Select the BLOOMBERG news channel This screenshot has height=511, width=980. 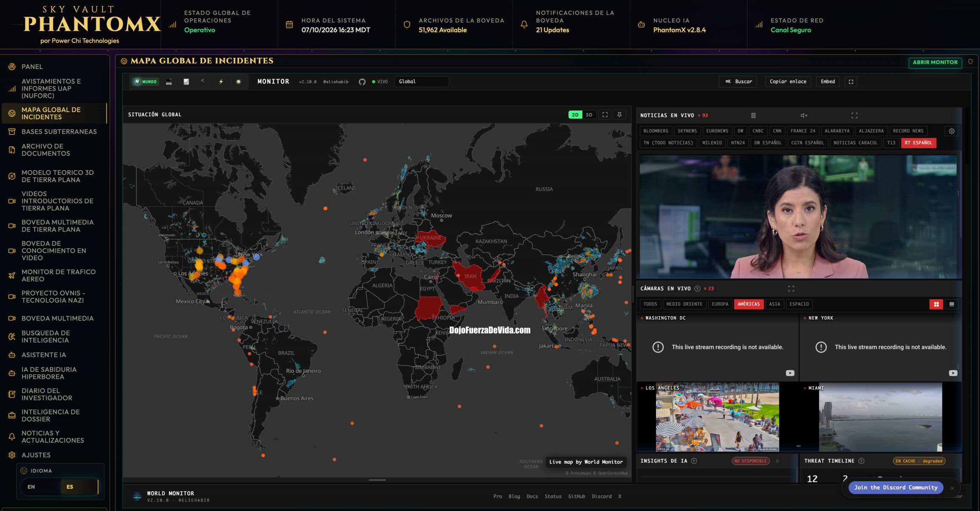click(x=656, y=131)
